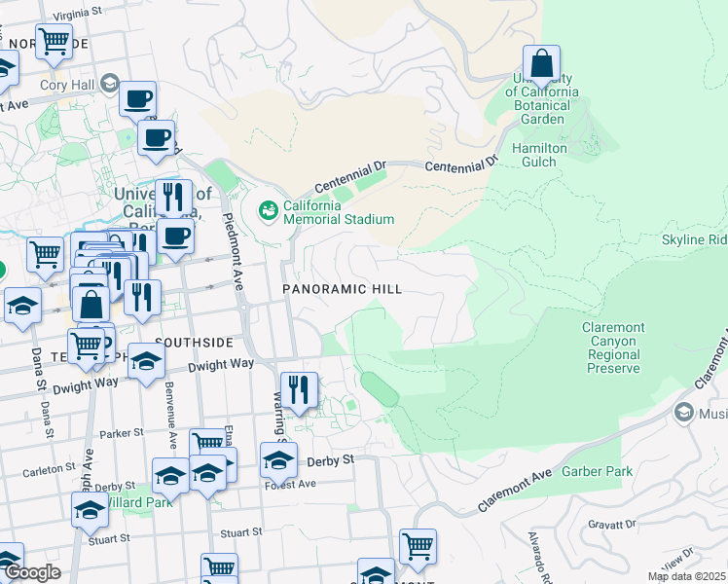Select the Gravatt Dr street label

point(612,525)
